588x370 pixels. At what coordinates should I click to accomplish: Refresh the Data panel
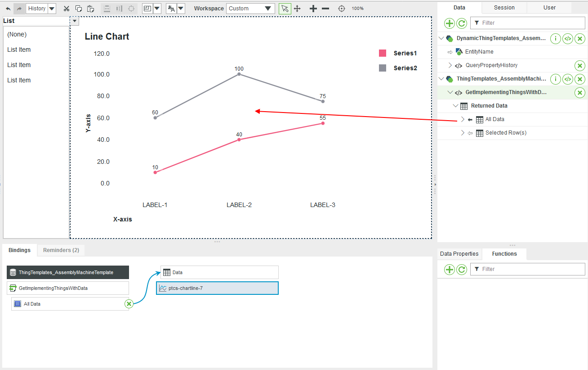(462, 23)
